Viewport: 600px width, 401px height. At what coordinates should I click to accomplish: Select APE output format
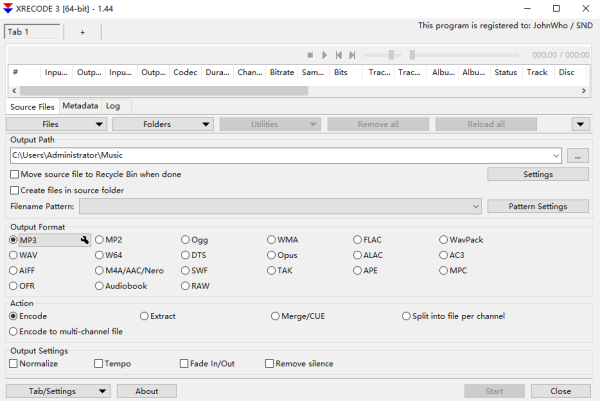[365, 271]
